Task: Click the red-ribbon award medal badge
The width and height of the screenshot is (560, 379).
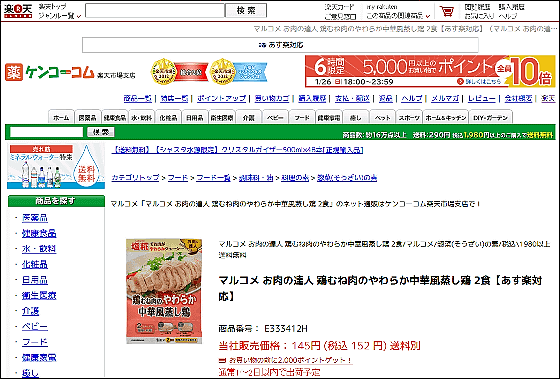Action: pyautogui.click(x=179, y=72)
